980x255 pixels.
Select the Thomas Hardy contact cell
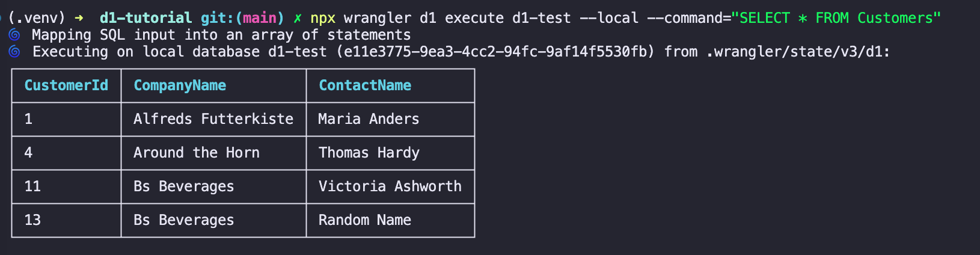coord(369,153)
